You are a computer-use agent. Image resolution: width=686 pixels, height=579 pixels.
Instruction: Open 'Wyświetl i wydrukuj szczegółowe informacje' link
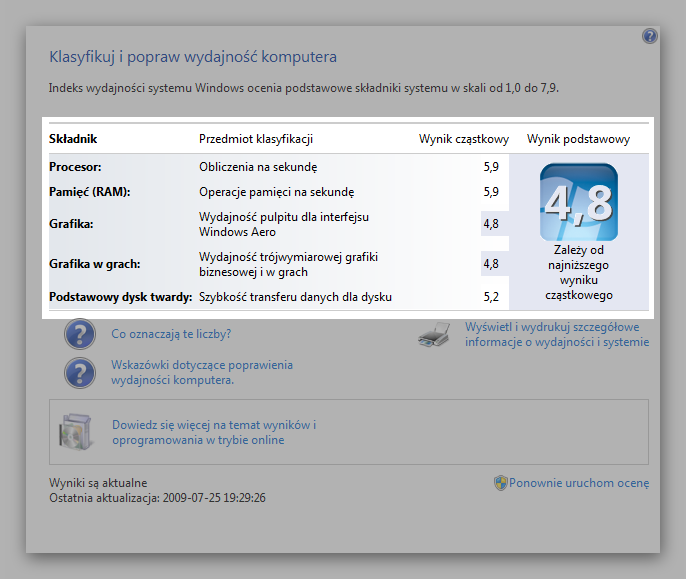point(557,334)
